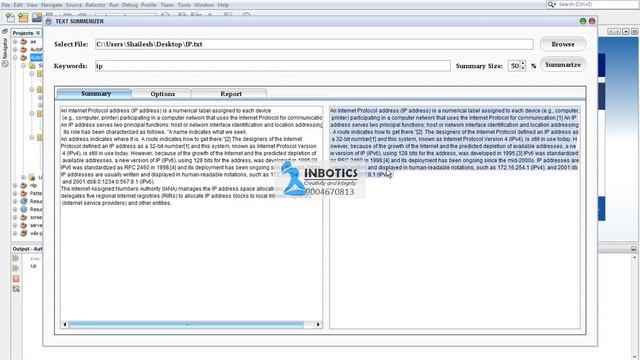Viewport: 640px width, 360px height.
Task: Click the red Stop icon in Output
Action: (16, 278)
